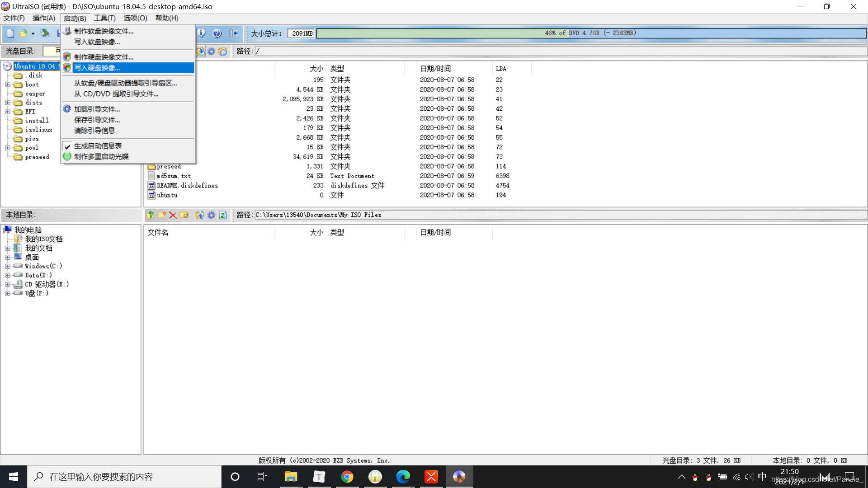Create a new ISO with the blank page icon
868x488 pixels.
tap(11, 33)
